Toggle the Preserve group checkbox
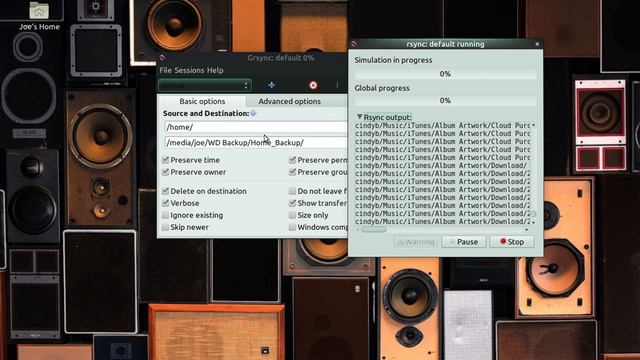Image resolution: width=640 pixels, height=360 pixels. click(292, 172)
